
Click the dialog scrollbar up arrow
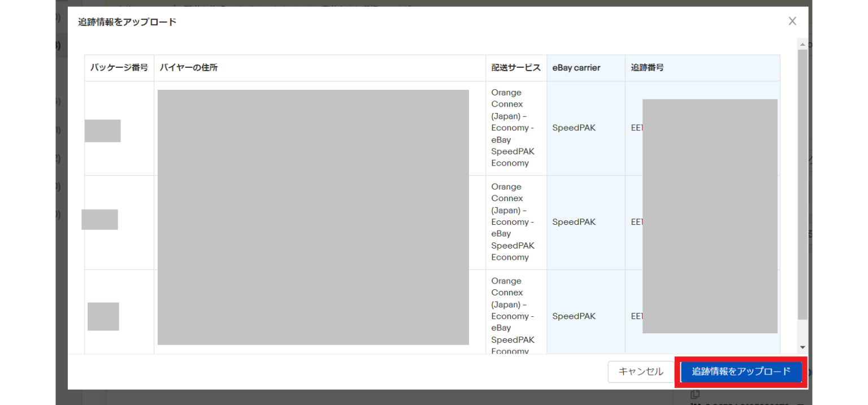[802, 44]
